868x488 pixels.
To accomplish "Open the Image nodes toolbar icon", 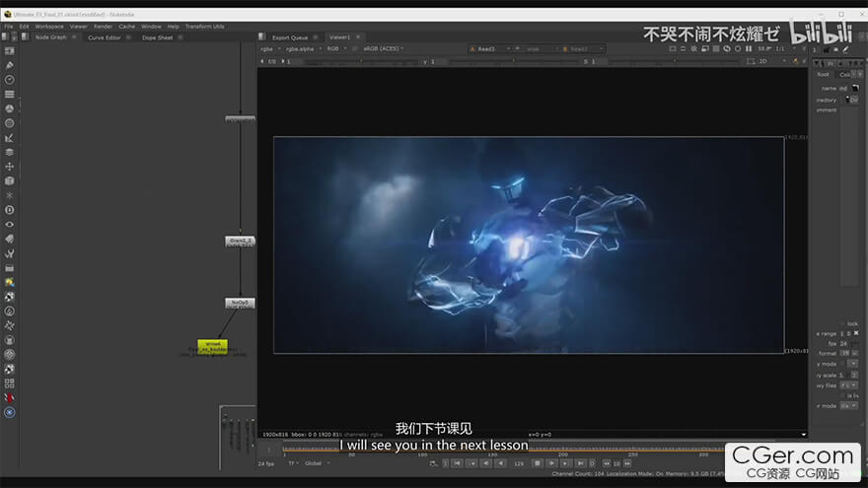I will click(x=10, y=51).
